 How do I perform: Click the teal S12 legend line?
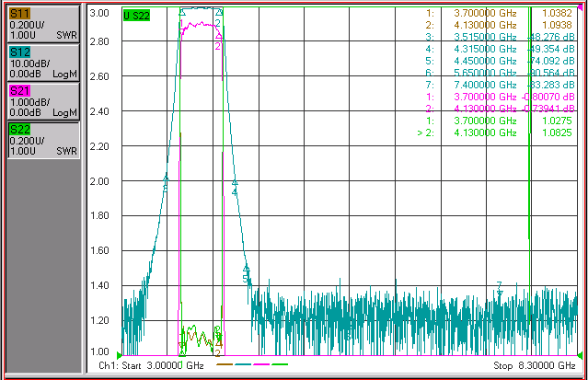(243, 364)
